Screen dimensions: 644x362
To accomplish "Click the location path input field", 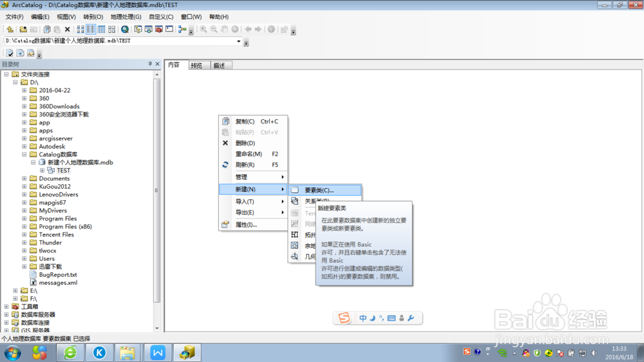I will pyautogui.click(x=120, y=41).
